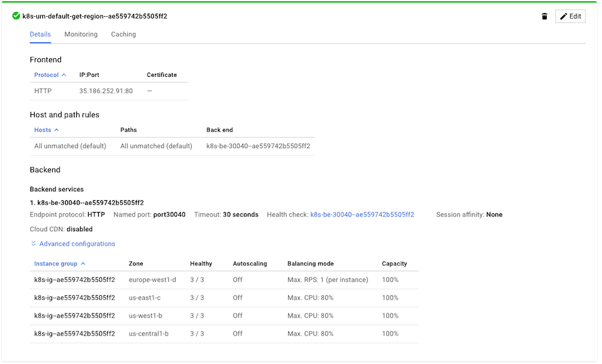
Task: Open the k8s-be-30040 health check link
Action: pos(362,215)
